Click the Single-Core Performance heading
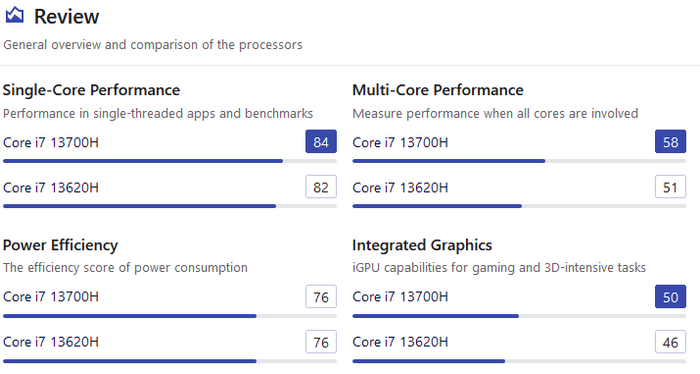This screenshot has height=374, width=700. pyautogui.click(x=92, y=90)
